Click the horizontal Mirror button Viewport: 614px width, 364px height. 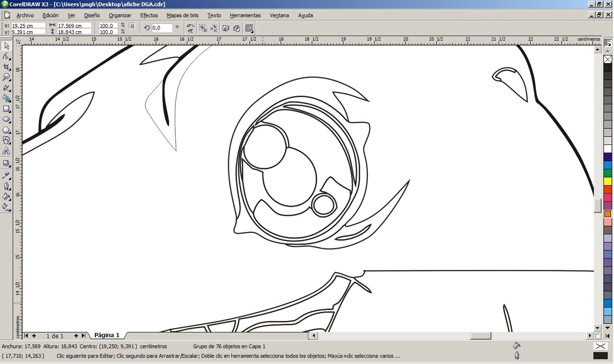(x=190, y=25)
